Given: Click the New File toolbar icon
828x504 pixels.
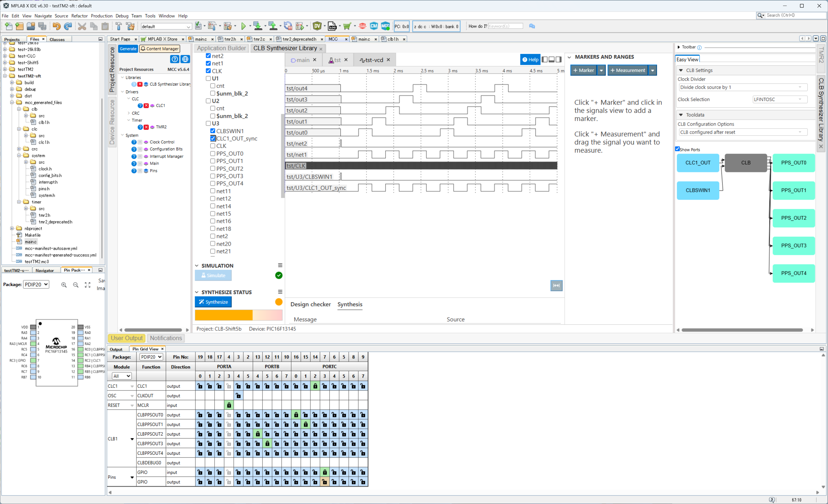Looking at the screenshot, I should [x=8, y=26].
